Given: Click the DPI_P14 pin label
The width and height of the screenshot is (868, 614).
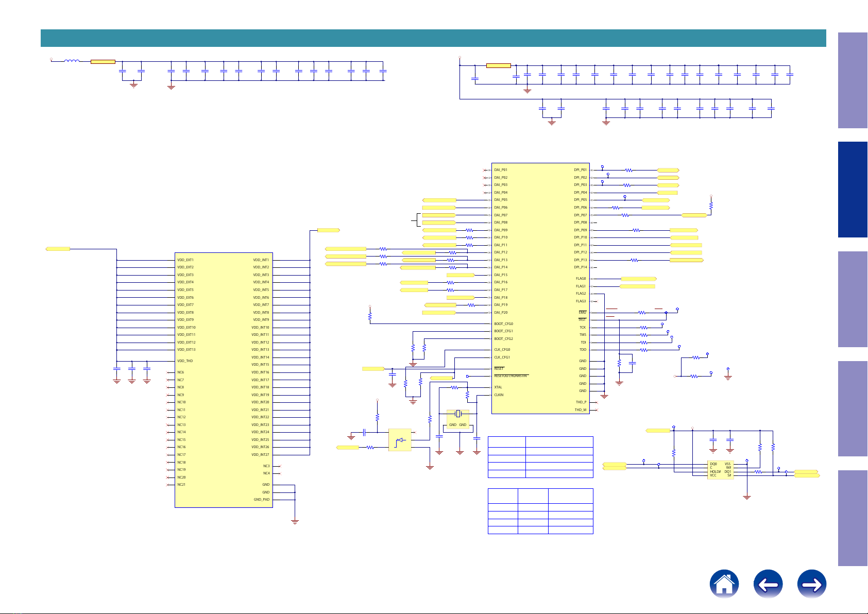Looking at the screenshot, I should click(x=581, y=267).
